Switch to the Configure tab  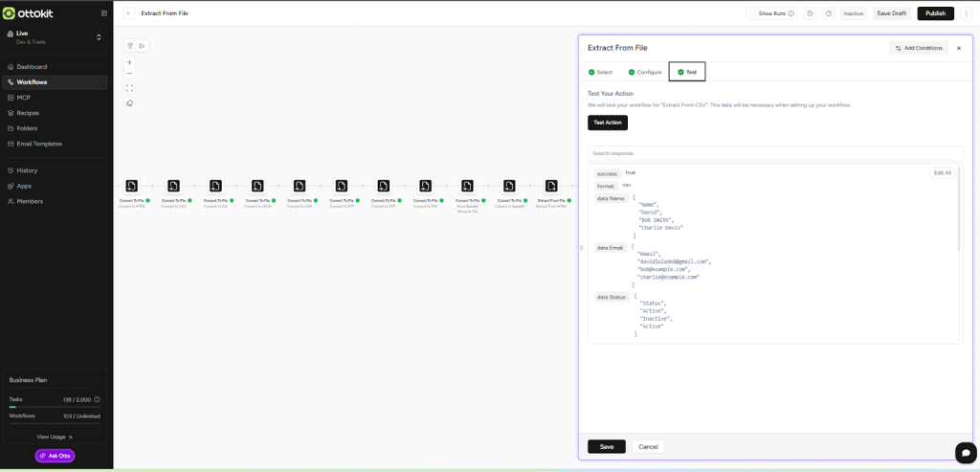tap(645, 72)
